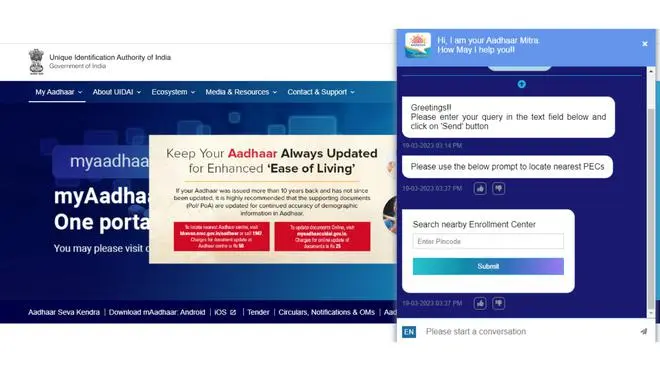Open the Circulars, Notifications & OMs link
Screen dimensions: 660x371
pos(326,312)
